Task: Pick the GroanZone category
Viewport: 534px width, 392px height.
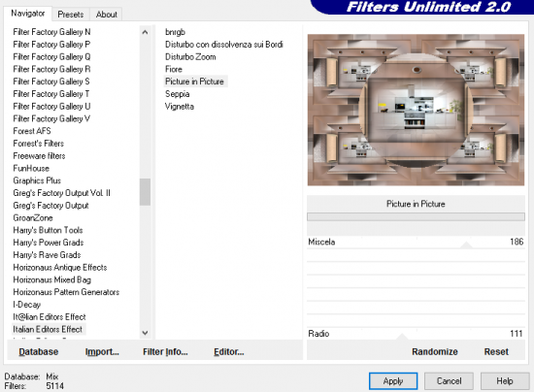Action: (33, 217)
